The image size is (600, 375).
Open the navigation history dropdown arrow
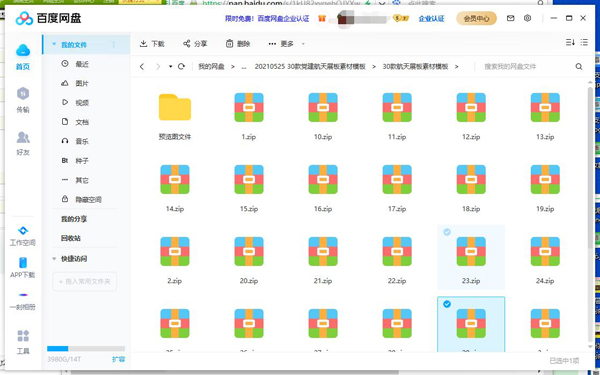pyautogui.click(x=170, y=67)
